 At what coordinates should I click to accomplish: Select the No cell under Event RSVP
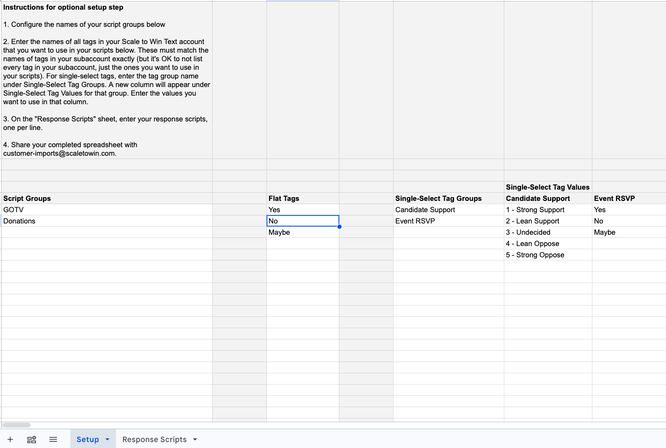coord(629,221)
